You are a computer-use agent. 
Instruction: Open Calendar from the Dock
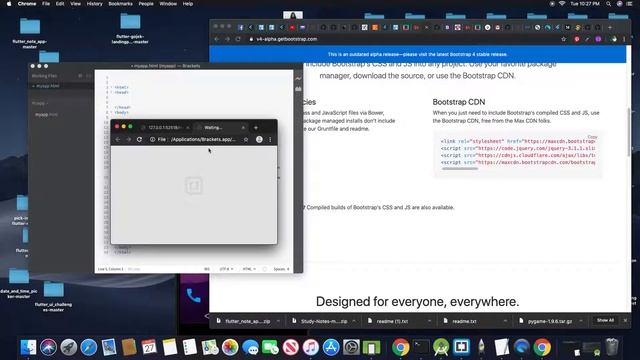[149, 347]
